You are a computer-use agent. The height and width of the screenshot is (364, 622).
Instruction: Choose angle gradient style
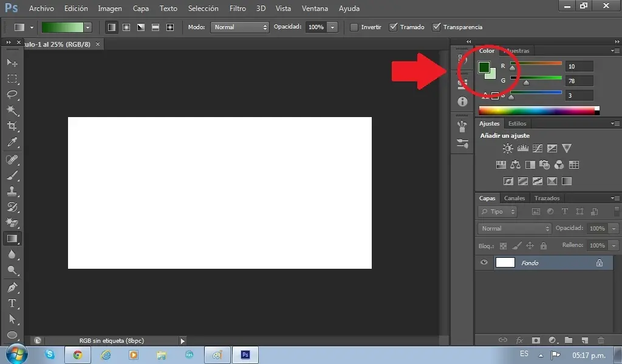[x=141, y=27]
